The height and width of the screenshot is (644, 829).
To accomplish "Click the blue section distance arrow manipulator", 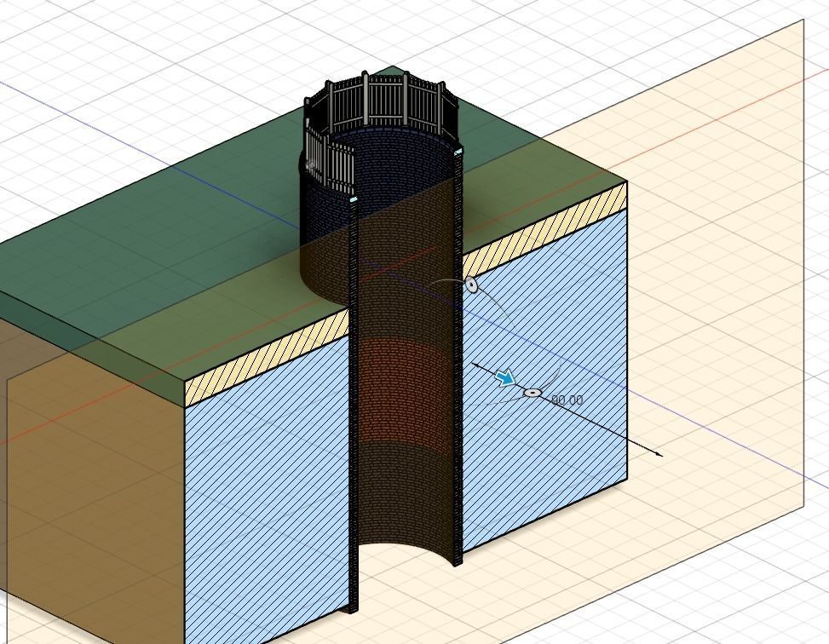I will [506, 377].
